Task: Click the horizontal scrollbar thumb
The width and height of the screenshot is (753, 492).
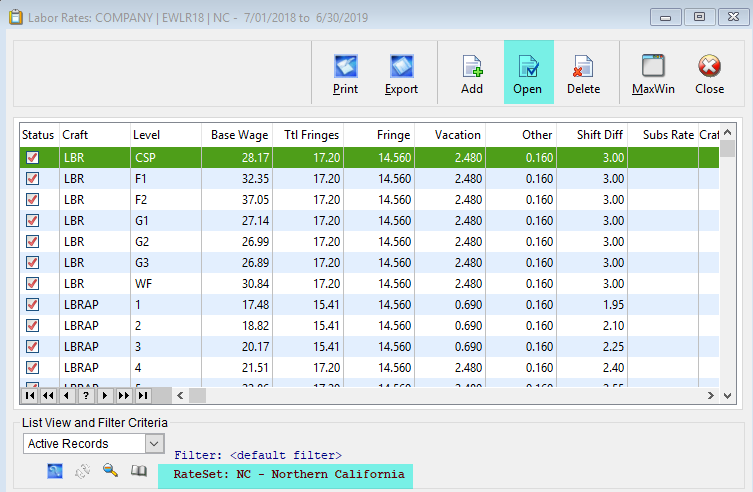Action: click(x=197, y=396)
